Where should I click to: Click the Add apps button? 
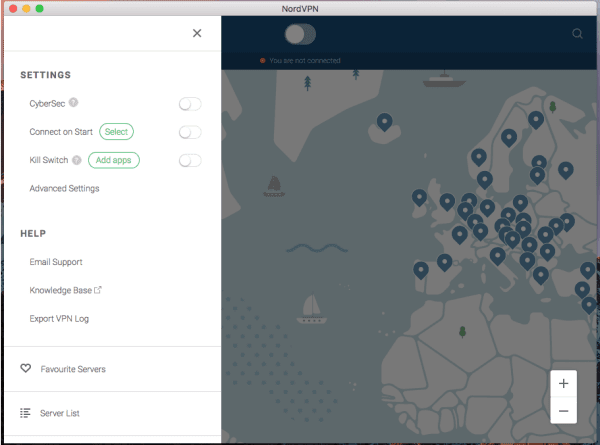114,160
